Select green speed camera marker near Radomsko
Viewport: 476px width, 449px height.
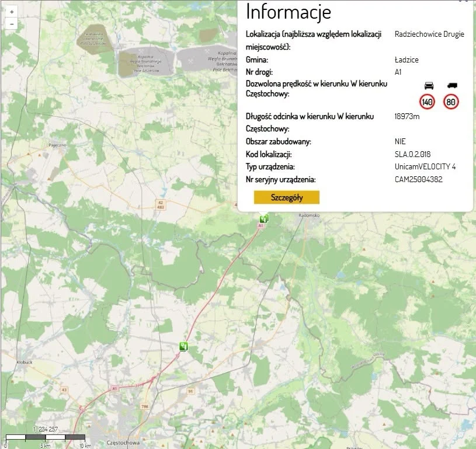pyautogui.click(x=264, y=218)
